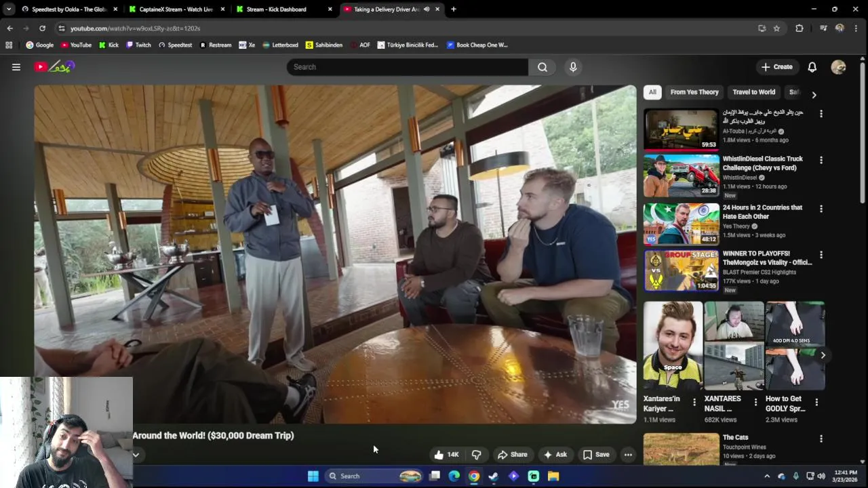Open options menu for WINNER TO PLAYOFFS video
The width and height of the screenshot is (868, 488).
821,255
